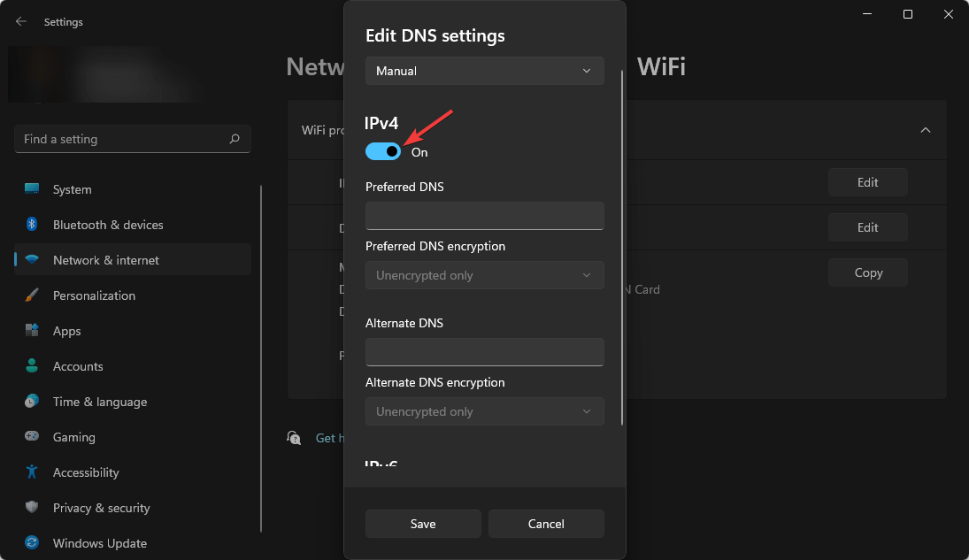Open the Preferred DNS encryption dropdown
The width and height of the screenshot is (969, 560).
(484, 275)
